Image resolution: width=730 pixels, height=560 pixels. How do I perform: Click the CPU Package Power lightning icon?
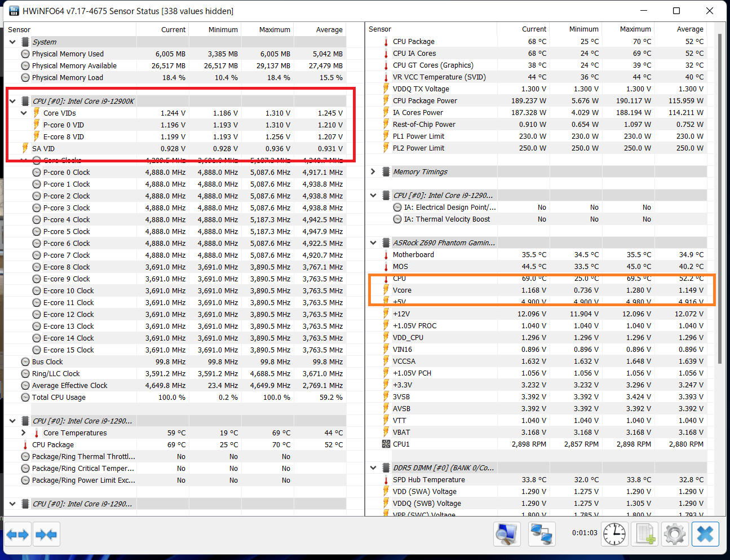click(386, 100)
